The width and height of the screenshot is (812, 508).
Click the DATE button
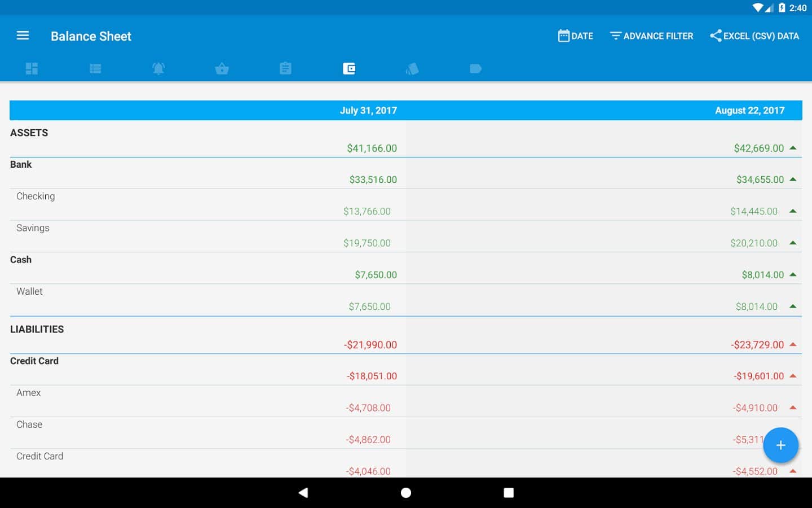576,36
